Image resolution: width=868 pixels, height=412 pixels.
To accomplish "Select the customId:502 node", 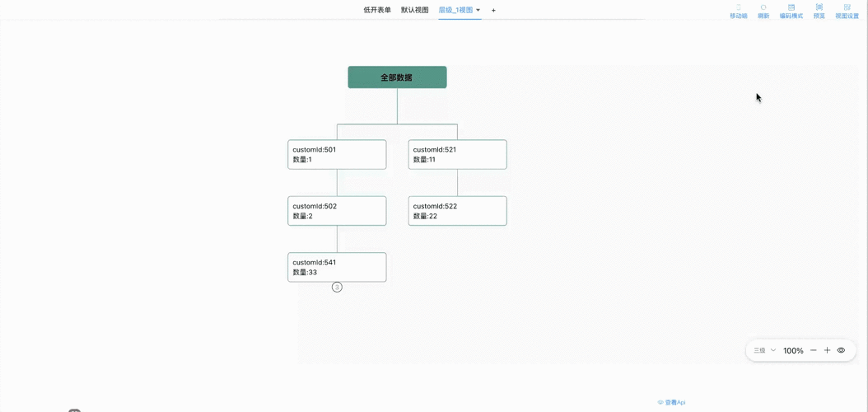I will [x=337, y=211].
